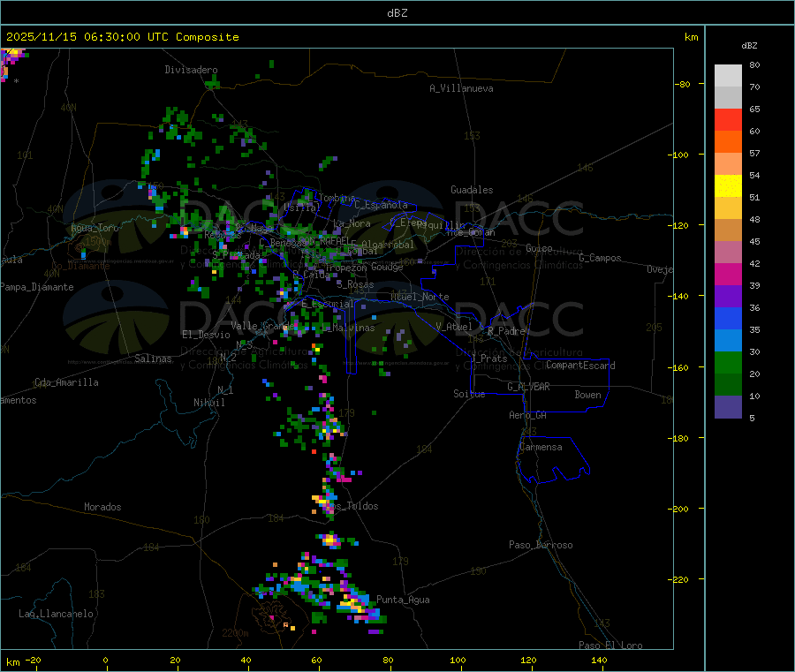Click the Salinas location label
The height and width of the screenshot is (672, 795).
pos(153,359)
